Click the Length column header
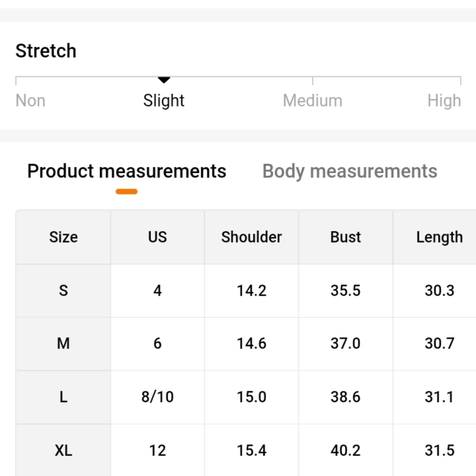The width and height of the screenshot is (476, 476). 435,237
